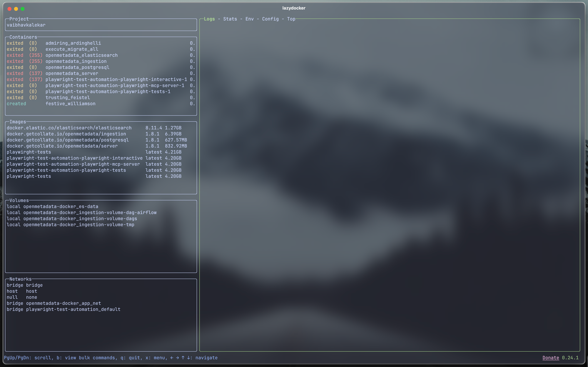
Task: Select the ingestion-volume-dag-airflow volume
Action: [x=90, y=213]
